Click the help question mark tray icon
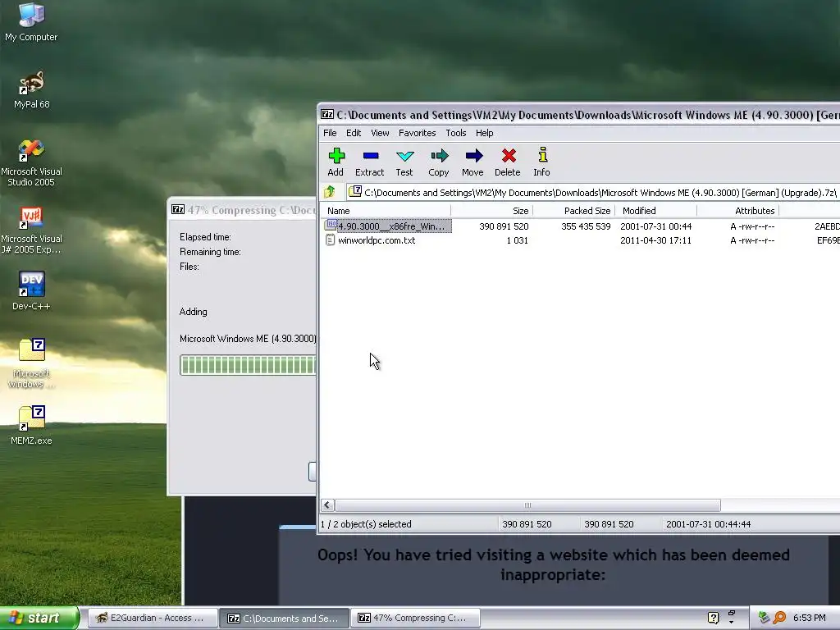 (713, 619)
